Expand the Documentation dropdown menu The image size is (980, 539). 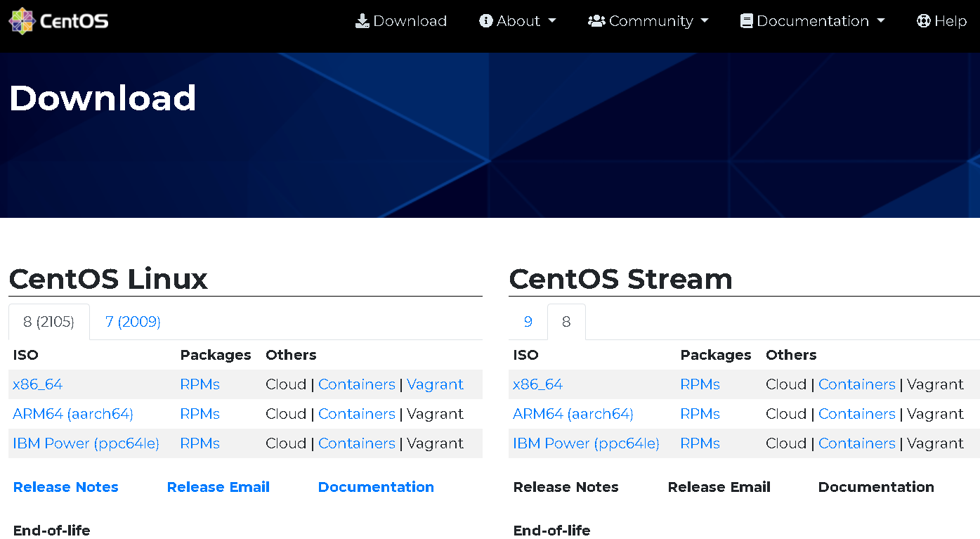point(813,21)
